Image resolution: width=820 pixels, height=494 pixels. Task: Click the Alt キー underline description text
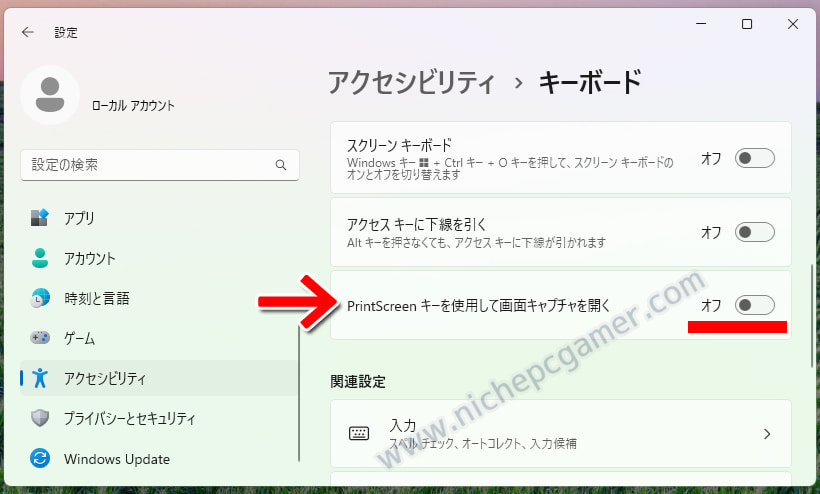[476, 243]
